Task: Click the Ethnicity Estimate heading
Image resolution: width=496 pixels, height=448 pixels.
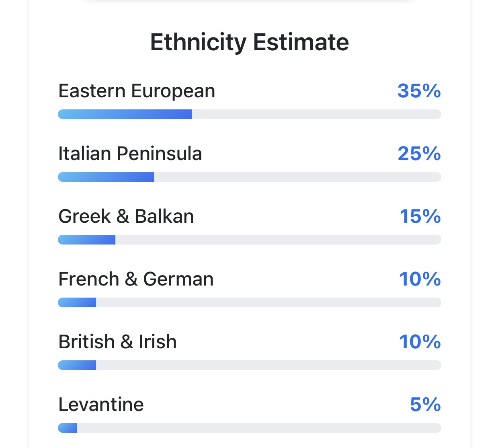Action: pyautogui.click(x=249, y=42)
